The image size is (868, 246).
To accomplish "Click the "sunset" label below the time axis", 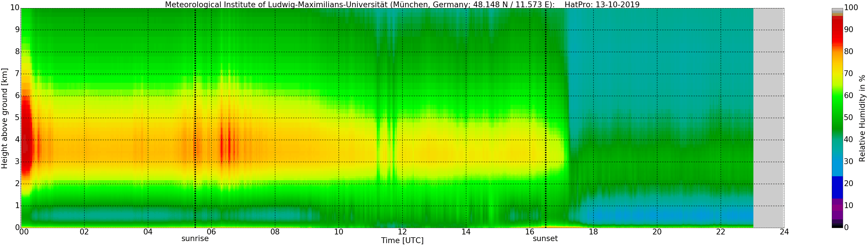I will coord(545,239).
